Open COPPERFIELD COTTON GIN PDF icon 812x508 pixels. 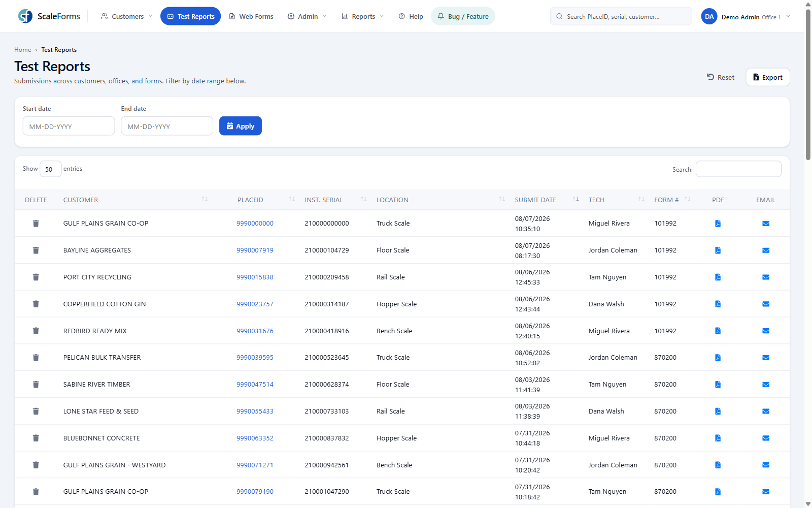coord(718,304)
